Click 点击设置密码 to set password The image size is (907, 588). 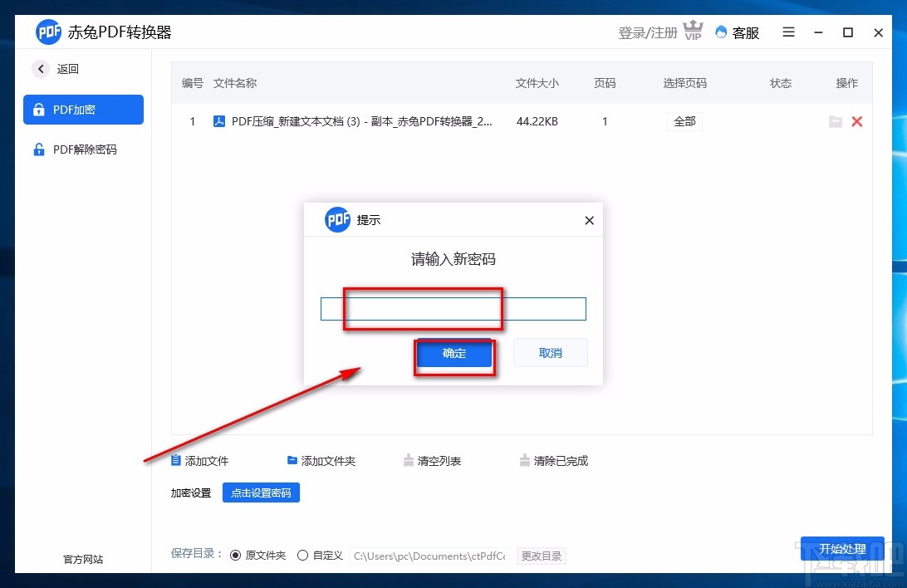[261, 492]
